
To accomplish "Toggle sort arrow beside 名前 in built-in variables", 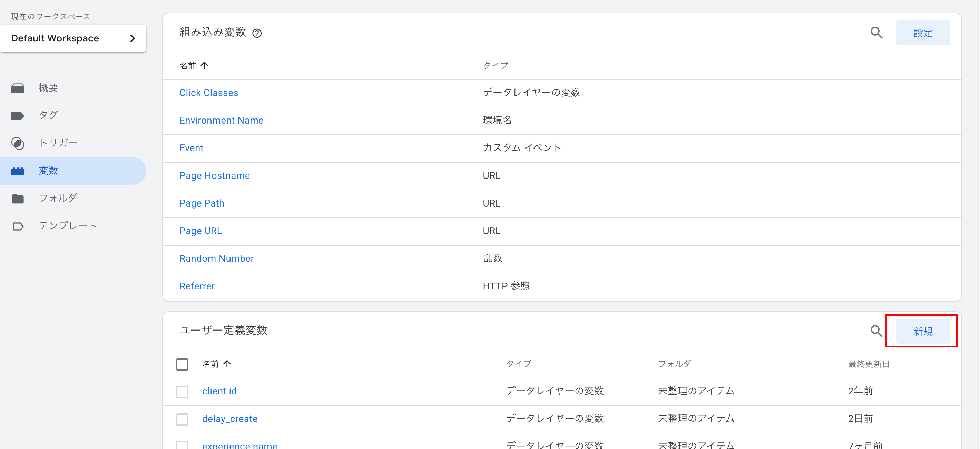I will click(x=204, y=66).
